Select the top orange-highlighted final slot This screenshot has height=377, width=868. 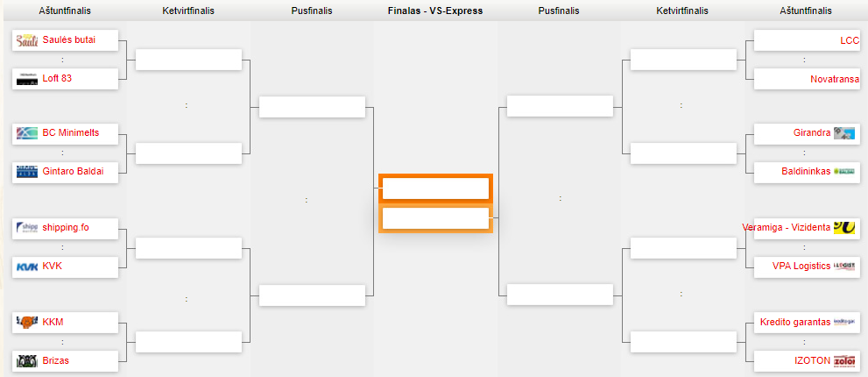point(435,188)
